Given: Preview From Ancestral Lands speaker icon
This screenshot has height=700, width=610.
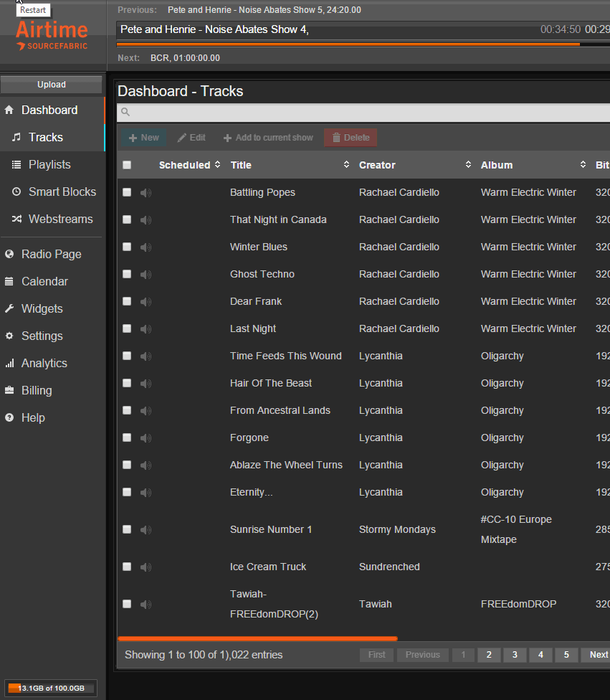Looking at the screenshot, I should click(146, 411).
